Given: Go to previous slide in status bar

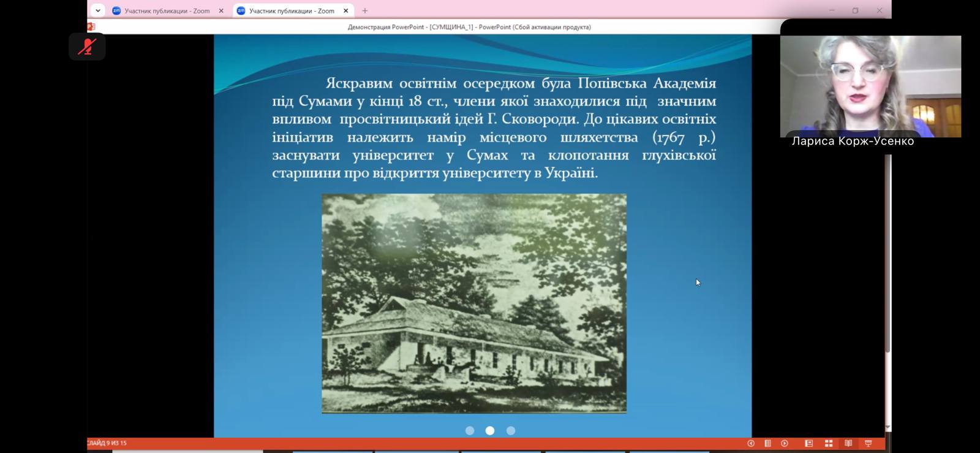Looking at the screenshot, I should [x=751, y=443].
